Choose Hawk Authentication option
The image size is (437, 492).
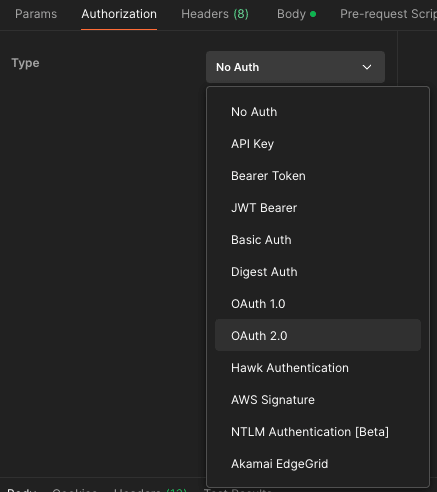pos(318,368)
